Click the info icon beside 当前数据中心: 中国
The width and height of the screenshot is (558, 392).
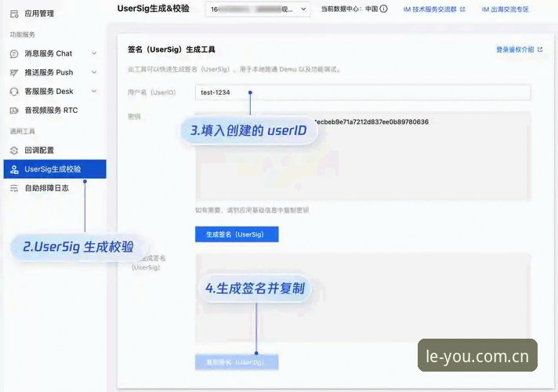click(384, 9)
